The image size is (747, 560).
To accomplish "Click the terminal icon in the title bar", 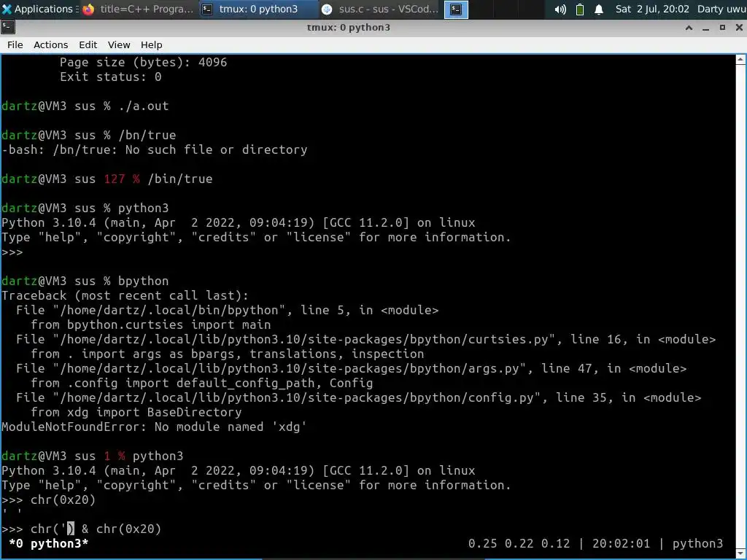I will (x=7, y=27).
